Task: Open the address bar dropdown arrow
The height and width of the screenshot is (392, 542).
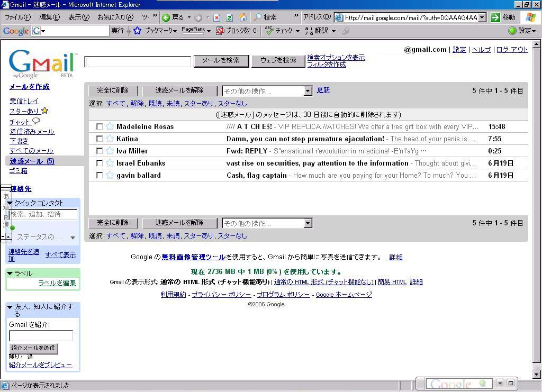Action: 483,17
